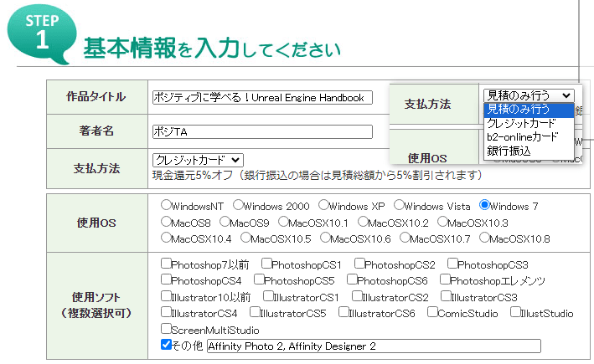The image size is (594, 364).
Task: Tick the PhotoshopCS4 checkbox
Action: 166,279
